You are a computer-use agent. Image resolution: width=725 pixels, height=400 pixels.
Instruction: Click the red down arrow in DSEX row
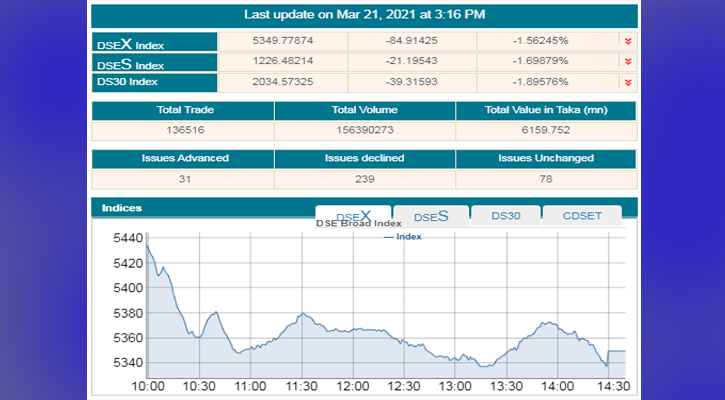(627, 42)
